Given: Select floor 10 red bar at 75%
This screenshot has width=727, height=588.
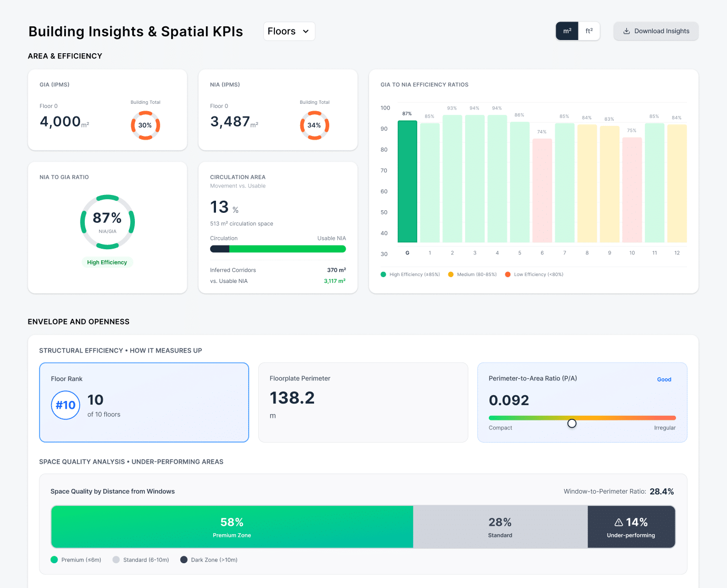Looking at the screenshot, I should pyautogui.click(x=632, y=190).
